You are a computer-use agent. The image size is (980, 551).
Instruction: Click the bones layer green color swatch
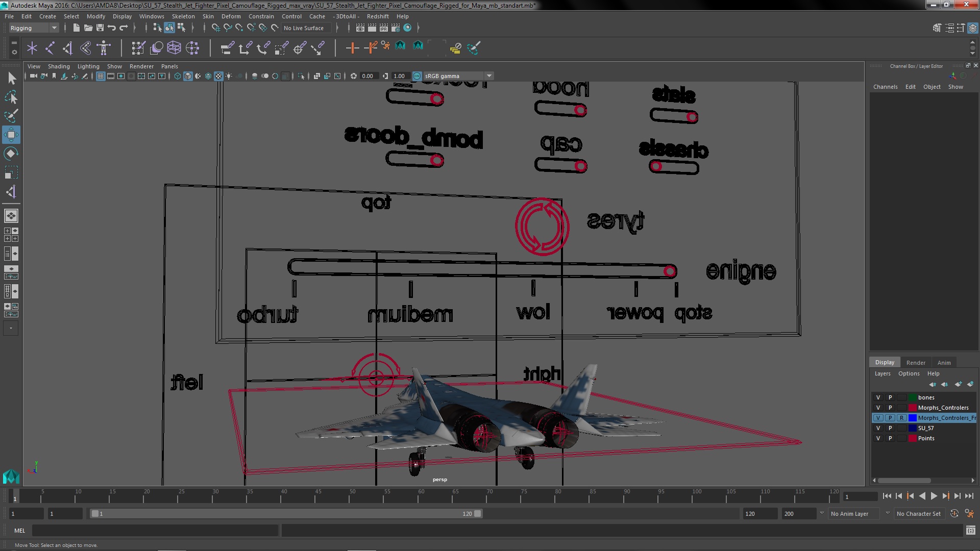(x=912, y=397)
